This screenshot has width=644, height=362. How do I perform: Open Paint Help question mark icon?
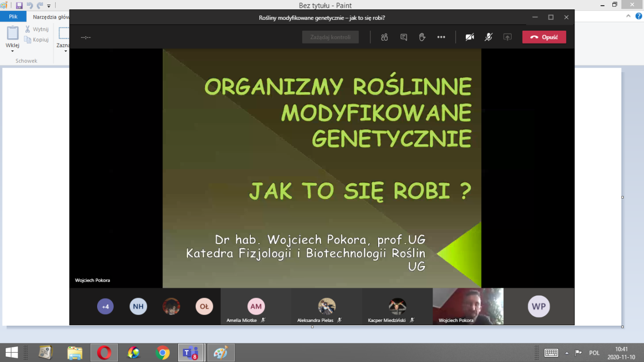coord(639,17)
